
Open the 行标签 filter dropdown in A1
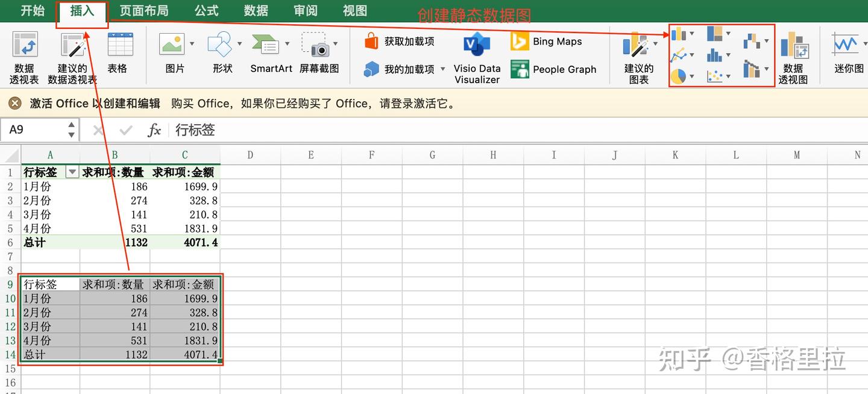[x=72, y=172]
